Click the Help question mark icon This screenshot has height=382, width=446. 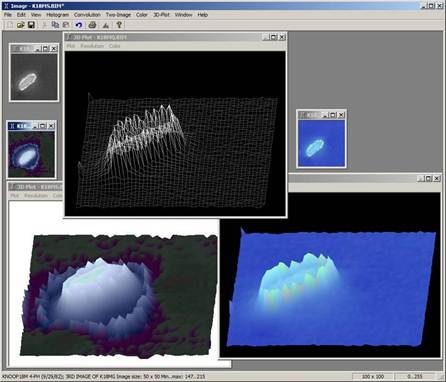(x=119, y=25)
